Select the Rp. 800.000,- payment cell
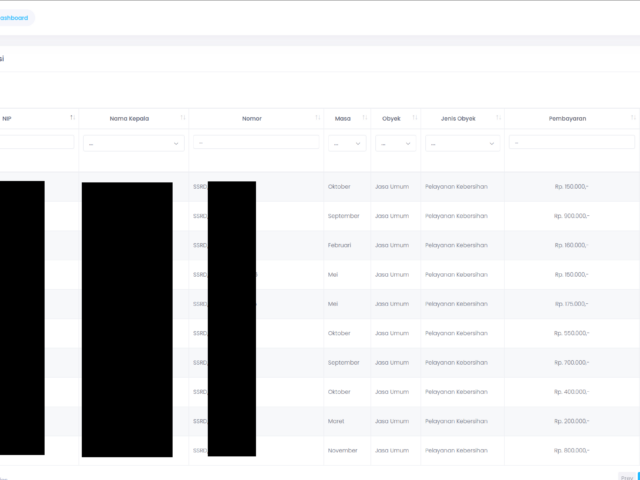Viewport: 640px width, 480px height. (x=571, y=451)
